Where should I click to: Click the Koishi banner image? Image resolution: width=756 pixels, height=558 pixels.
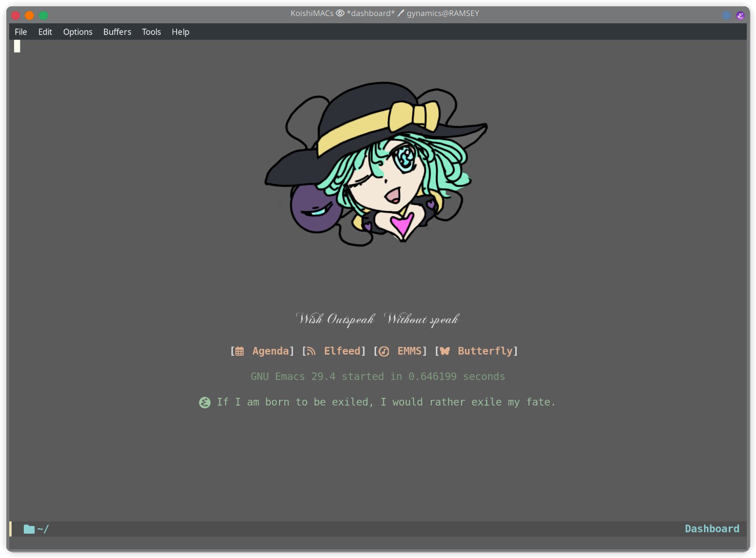pos(376,164)
